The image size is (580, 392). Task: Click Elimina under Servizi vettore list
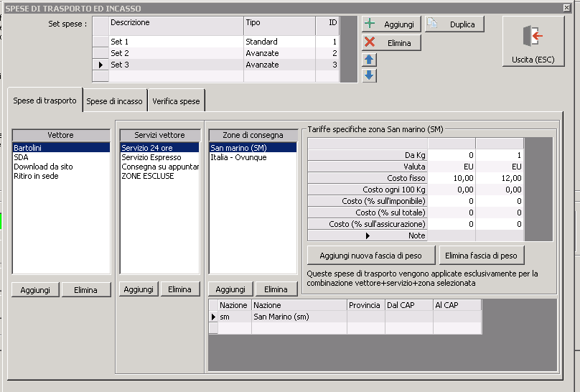pyautogui.click(x=180, y=289)
